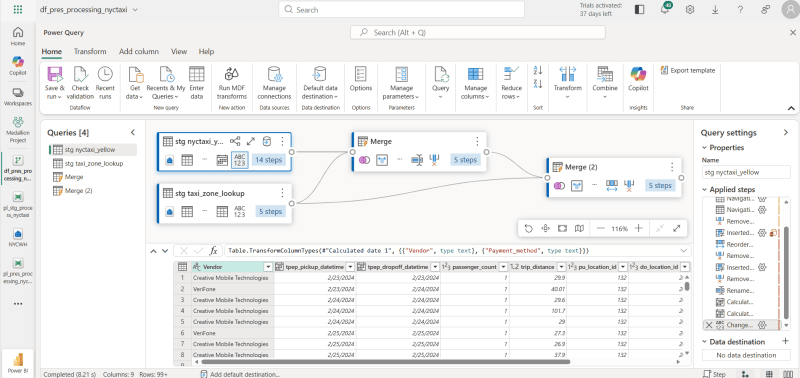Launch Copilot from the ribbon
Image resolution: width=800 pixels, height=378 pixels.
pos(638,80)
